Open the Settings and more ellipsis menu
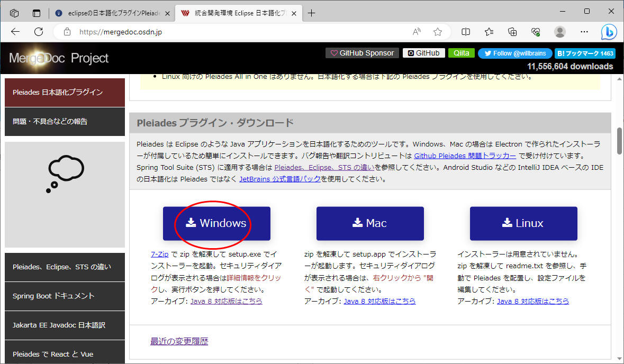The image size is (624, 364). 584,32
